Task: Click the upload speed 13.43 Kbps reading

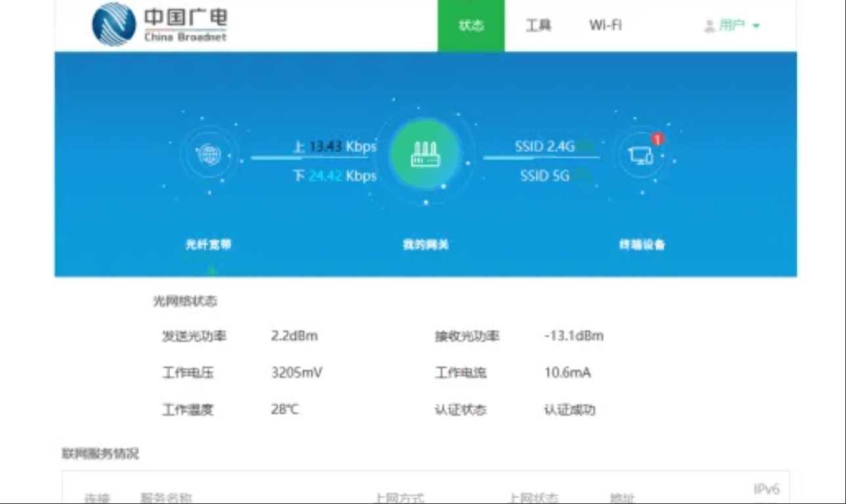Action: 335,148
